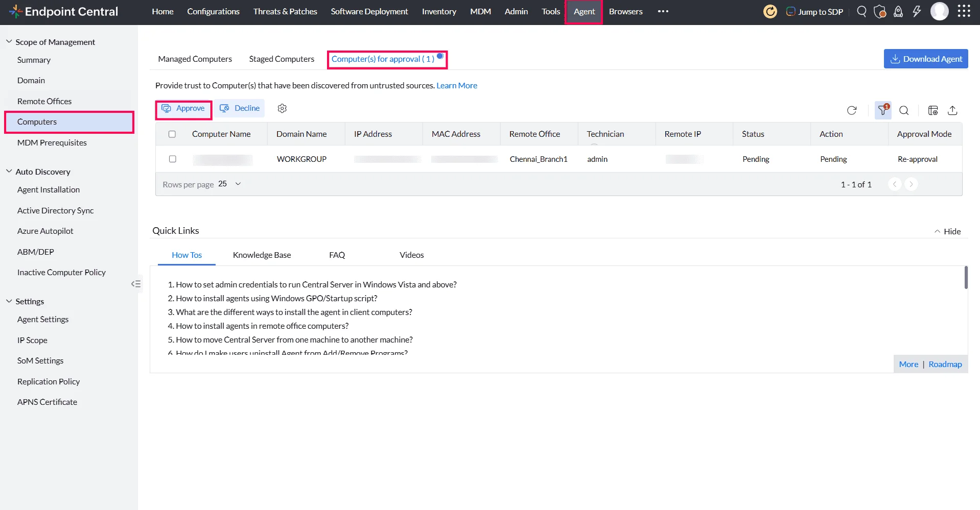Open the Home menu
The width and height of the screenshot is (980, 510).
162,11
